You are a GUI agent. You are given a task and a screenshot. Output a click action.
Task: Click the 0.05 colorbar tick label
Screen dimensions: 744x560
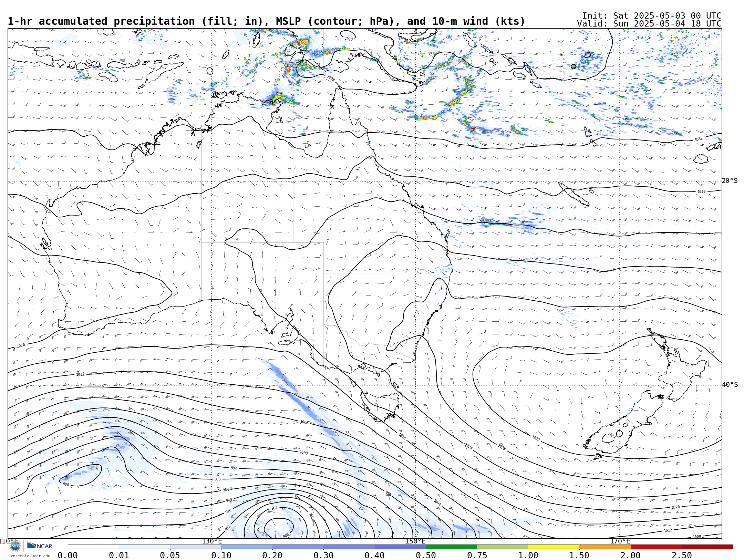coord(170,556)
